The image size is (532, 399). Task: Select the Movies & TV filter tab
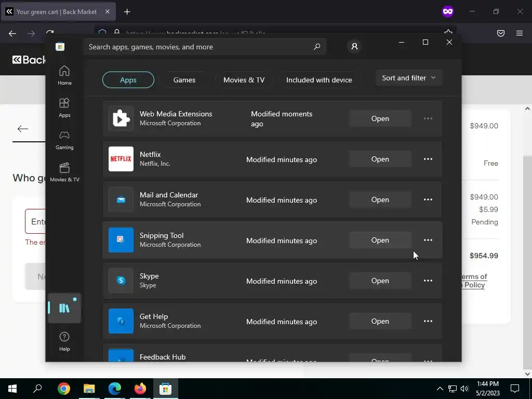[x=244, y=79]
